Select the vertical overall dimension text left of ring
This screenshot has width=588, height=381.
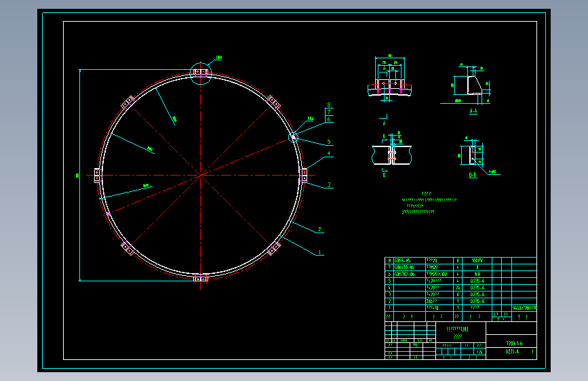77,176
